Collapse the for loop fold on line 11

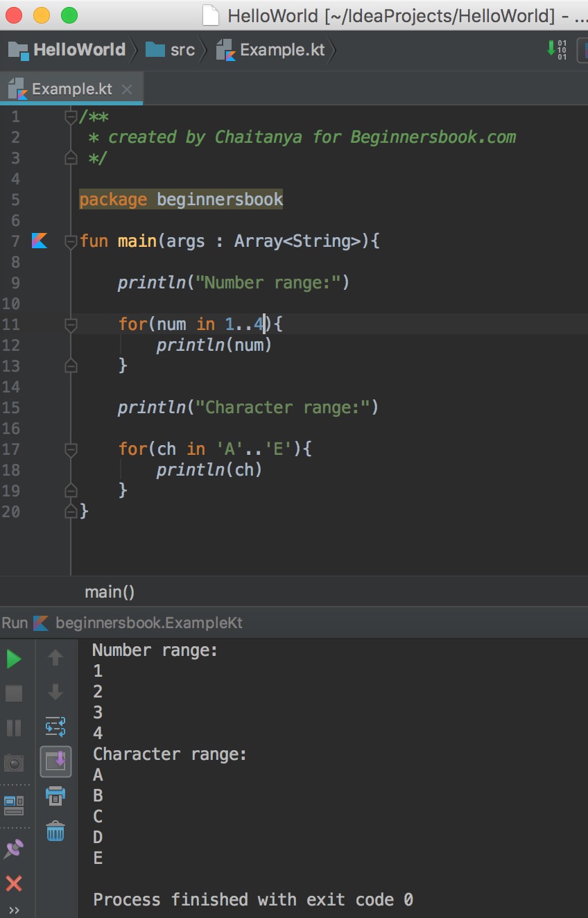click(x=70, y=324)
